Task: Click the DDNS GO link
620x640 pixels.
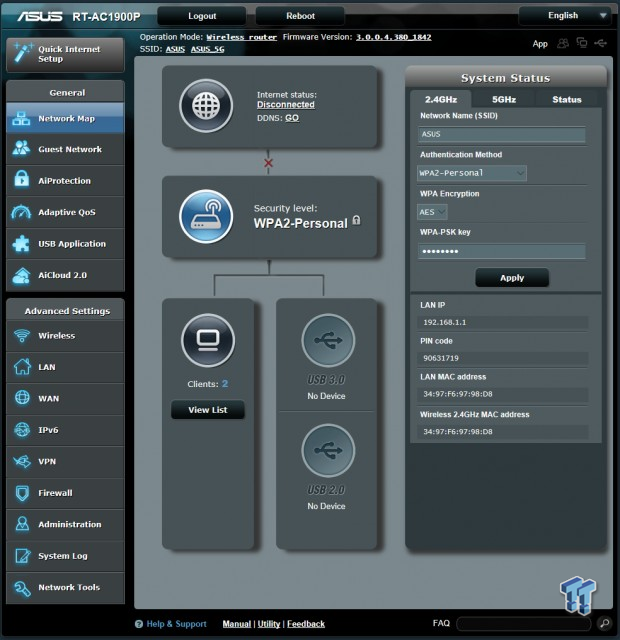Action: [x=292, y=118]
